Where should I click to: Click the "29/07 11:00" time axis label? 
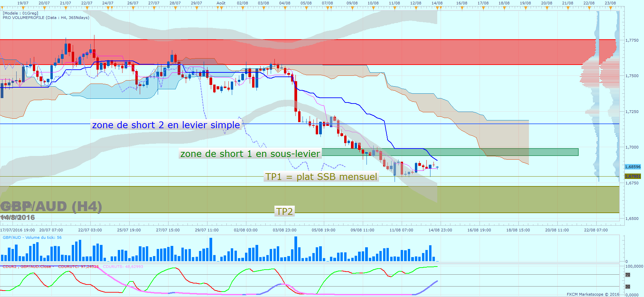207,230
